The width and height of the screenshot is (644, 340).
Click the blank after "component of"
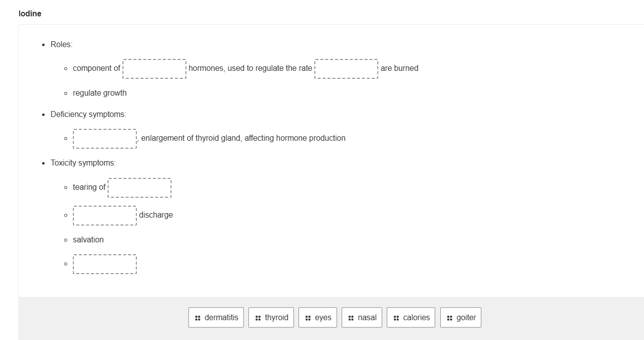154,69
